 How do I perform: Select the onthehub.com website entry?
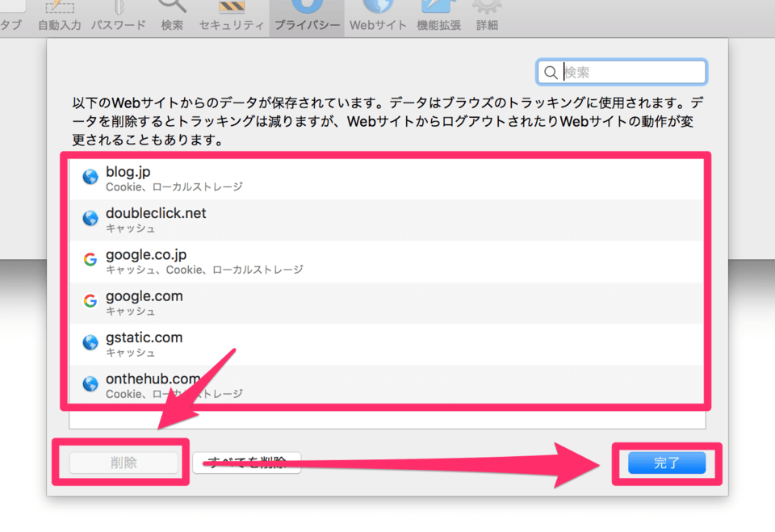[x=387, y=384]
